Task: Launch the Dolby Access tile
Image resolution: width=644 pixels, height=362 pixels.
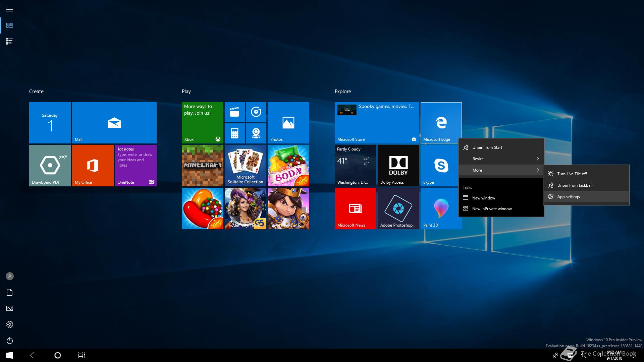Action: tap(398, 166)
